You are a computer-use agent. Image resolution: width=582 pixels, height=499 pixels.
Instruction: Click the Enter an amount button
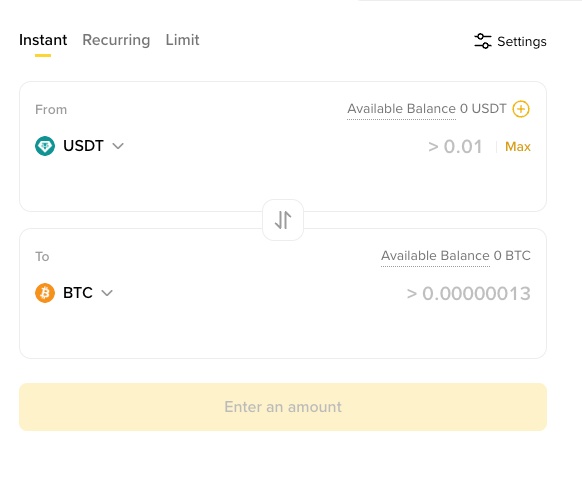coord(283,407)
